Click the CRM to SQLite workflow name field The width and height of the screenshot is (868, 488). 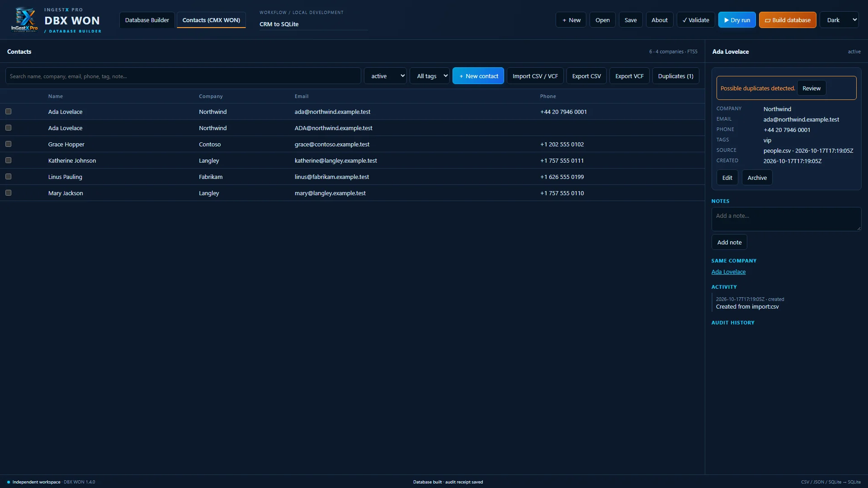tap(313, 24)
